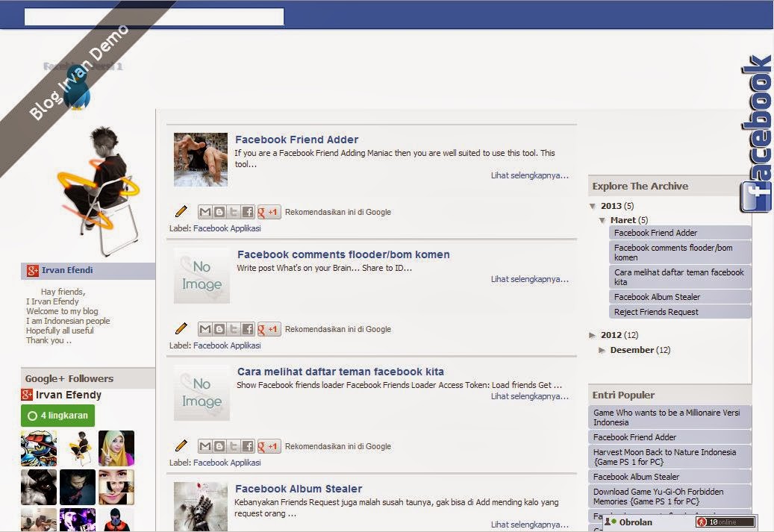Click Facebook Applikasi label under comments flooder
Image resolution: width=774 pixels, height=532 pixels.
pyautogui.click(x=227, y=345)
